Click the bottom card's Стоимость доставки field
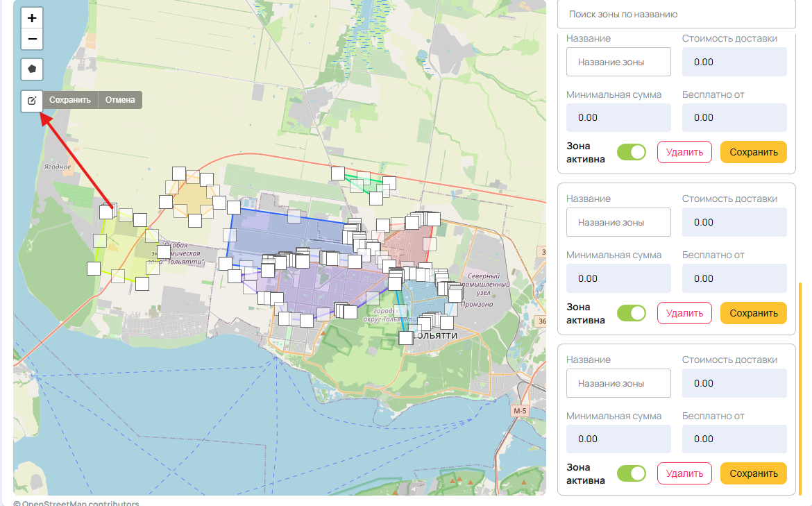This screenshot has height=506, width=812. coord(734,383)
